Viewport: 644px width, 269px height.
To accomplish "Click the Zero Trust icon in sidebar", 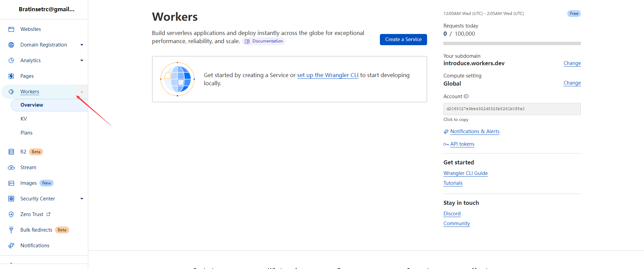I will [x=11, y=214].
